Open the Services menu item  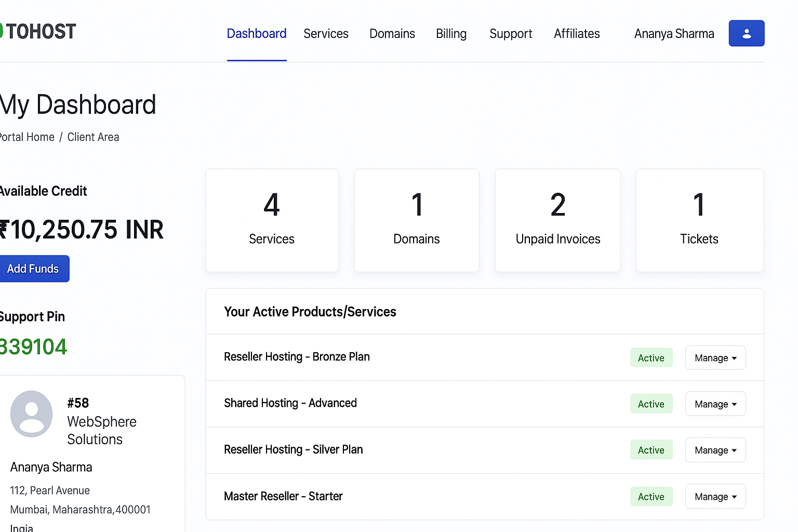point(326,34)
